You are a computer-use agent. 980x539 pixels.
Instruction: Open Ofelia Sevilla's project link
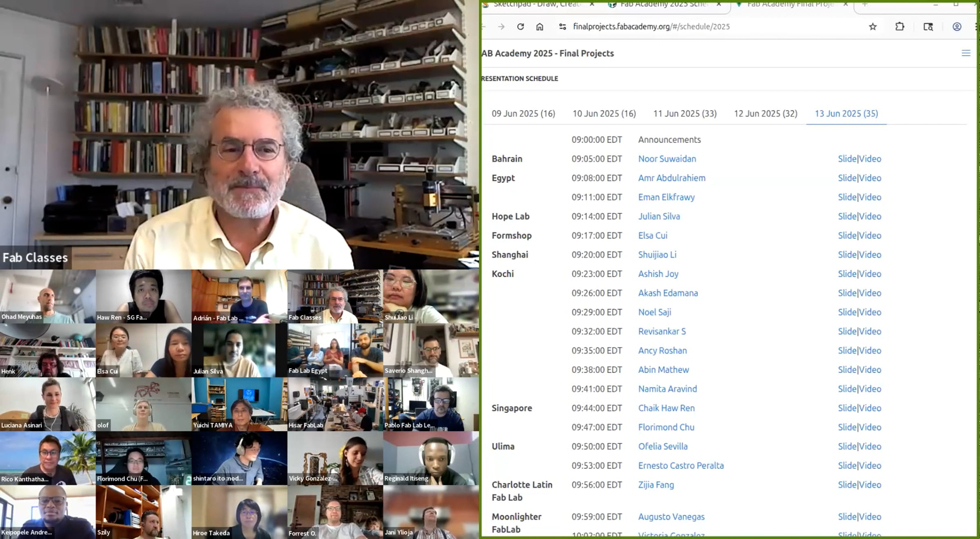[x=663, y=446]
